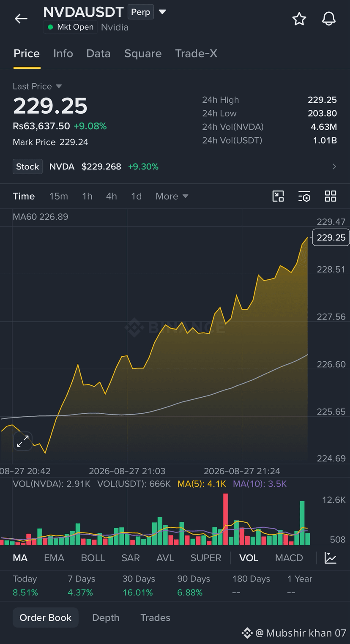The height and width of the screenshot is (644, 350).
Task: Switch to the Depth view
Action: click(106, 617)
